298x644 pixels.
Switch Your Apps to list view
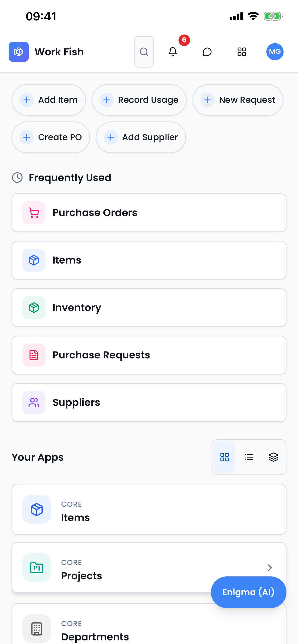click(249, 457)
